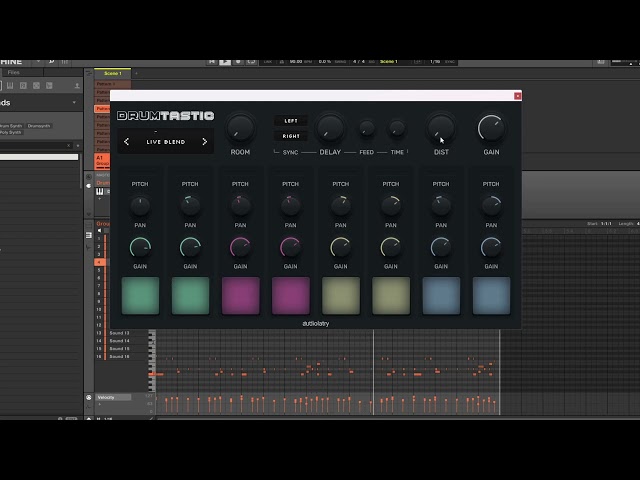Click gain knob of second purple channel

291,247
